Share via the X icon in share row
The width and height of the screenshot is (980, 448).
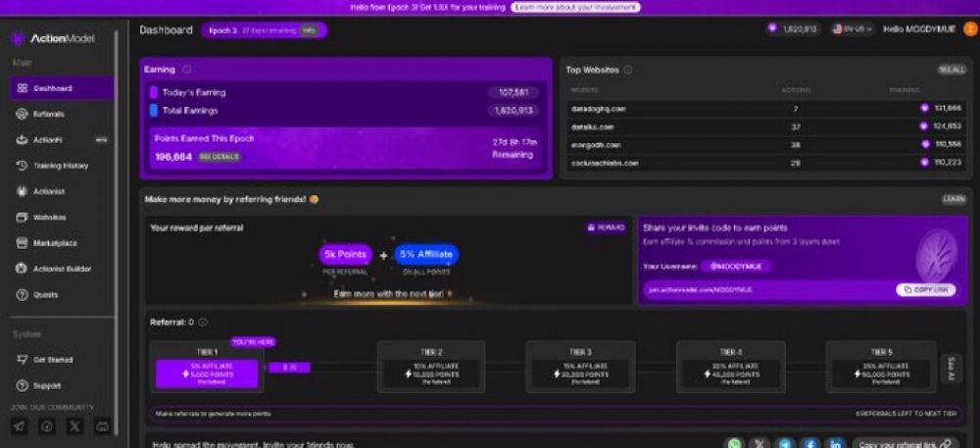[x=760, y=444]
